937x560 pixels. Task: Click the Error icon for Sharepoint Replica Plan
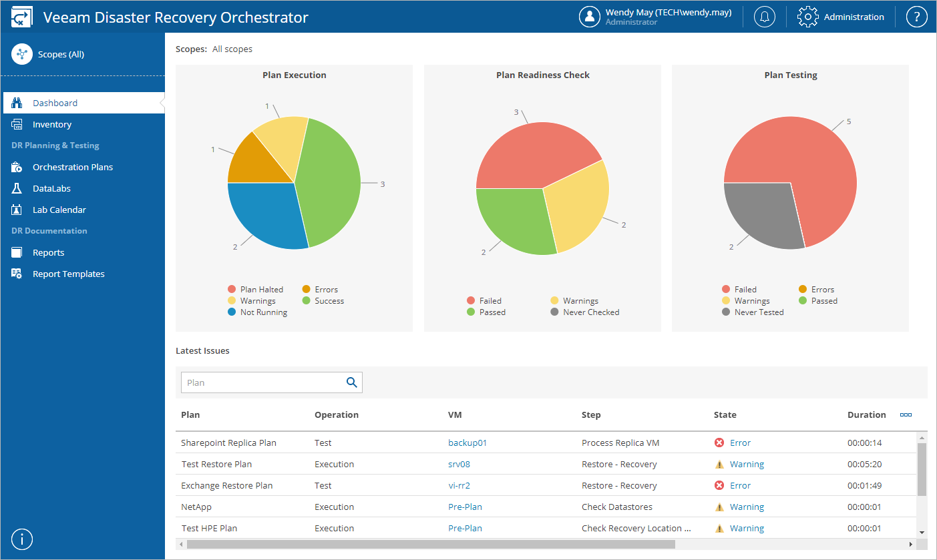(719, 443)
